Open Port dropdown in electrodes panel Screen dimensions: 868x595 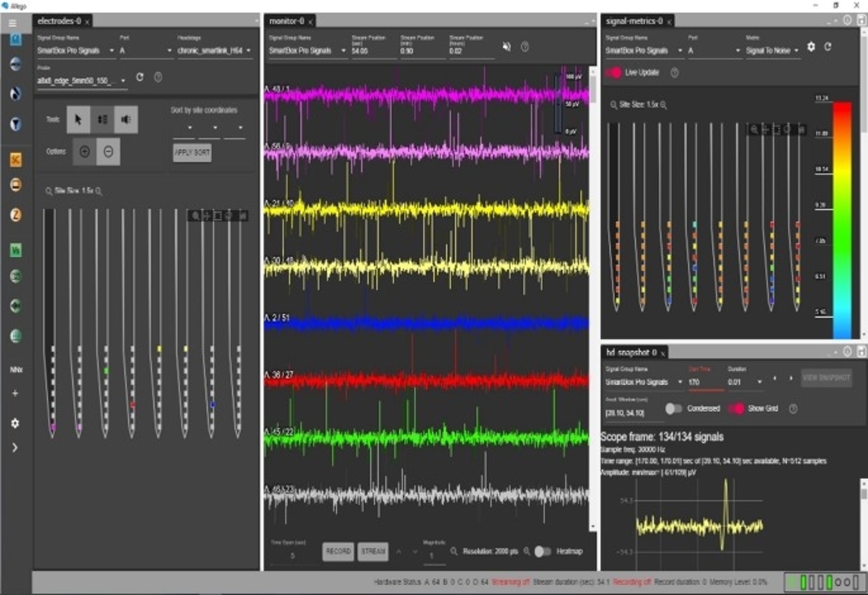(x=146, y=51)
